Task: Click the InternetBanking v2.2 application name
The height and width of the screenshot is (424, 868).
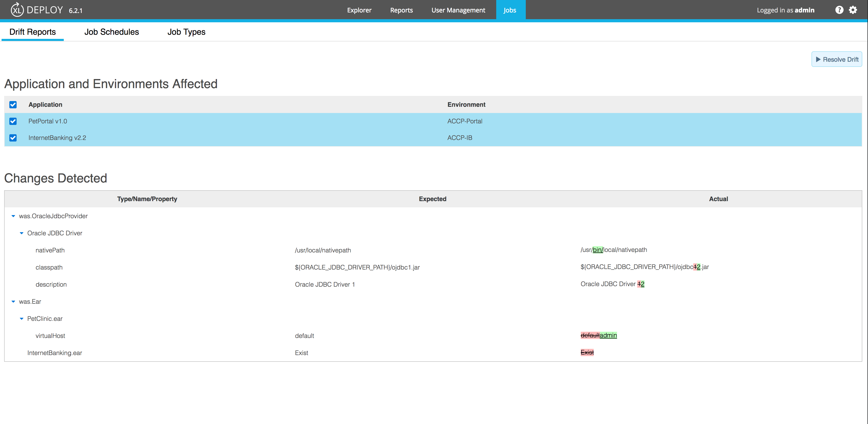Action: click(57, 138)
